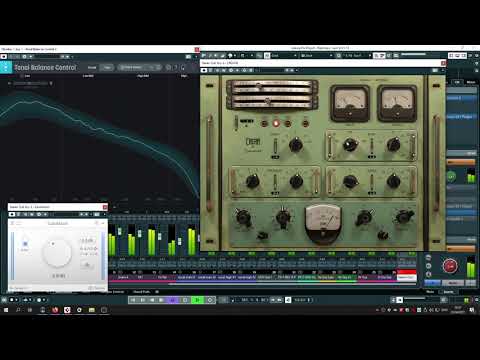Toggle bypass button in Tonal Balance plugin header
This screenshot has height=360, width=480.
pos(4,57)
